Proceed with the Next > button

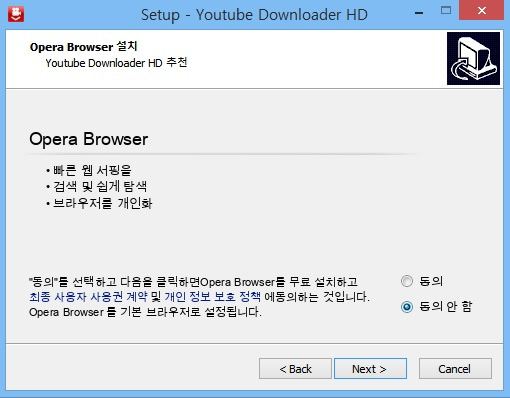[x=370, y=369]
